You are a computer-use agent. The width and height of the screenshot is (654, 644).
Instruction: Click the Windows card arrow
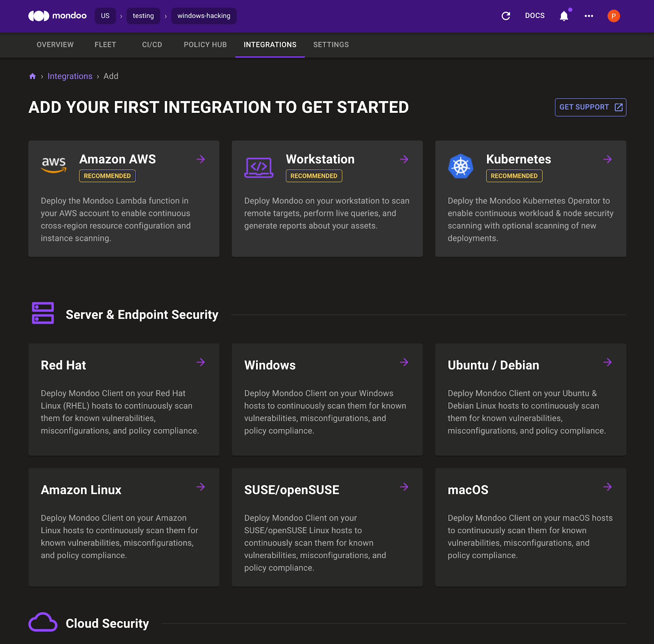(x=404, y=362)
